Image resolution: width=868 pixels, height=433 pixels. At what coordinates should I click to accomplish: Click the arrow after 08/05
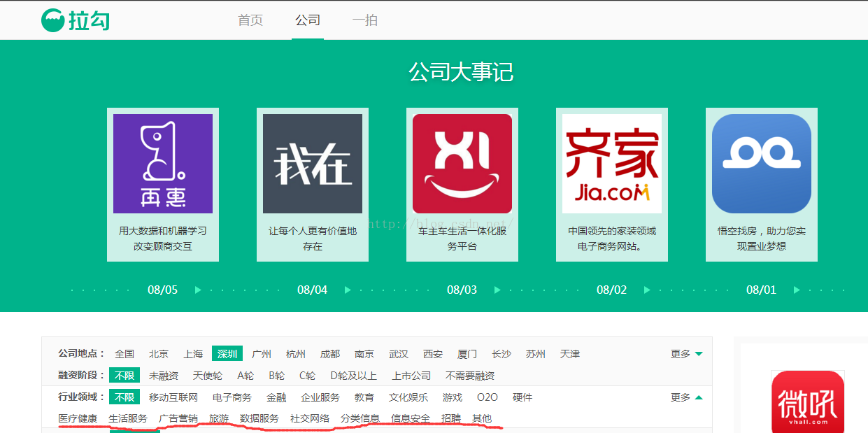(198, 290)
